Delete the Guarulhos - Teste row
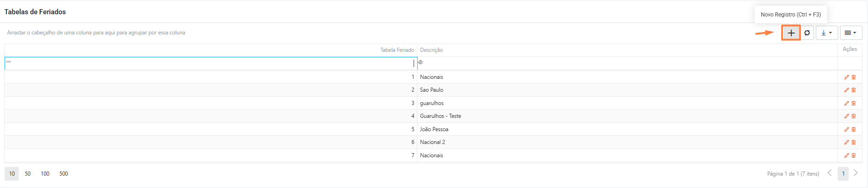The image size is (868, 188). point(854,116)
